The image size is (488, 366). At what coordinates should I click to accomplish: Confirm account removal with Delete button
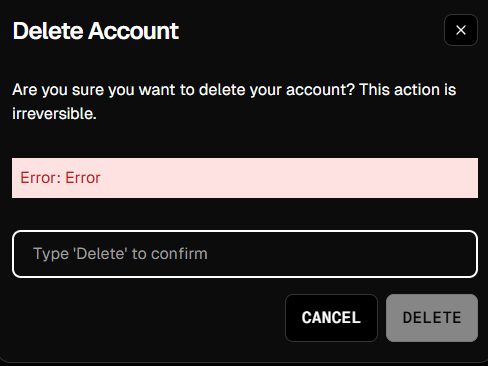coord(432,318)
